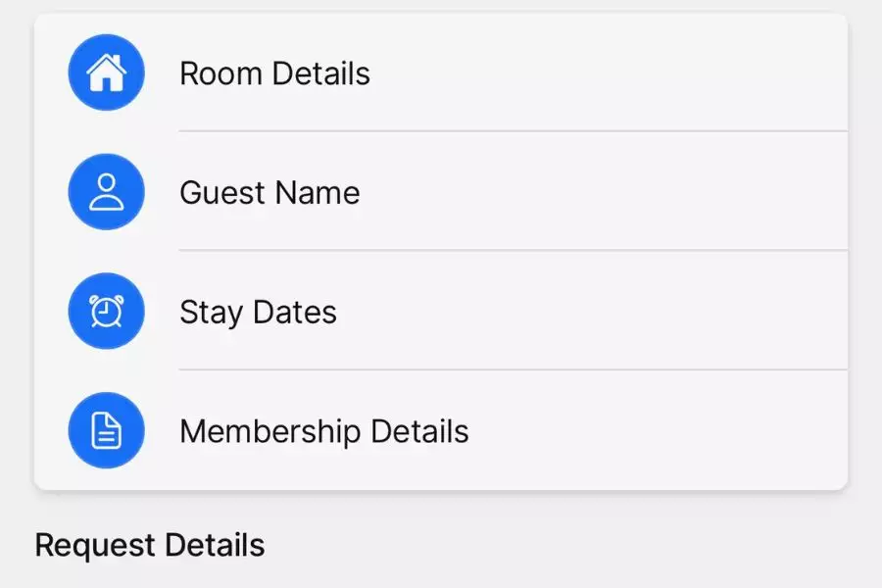Tap the alarm clock icon for Stay Dates

click(x=106, y=312)
